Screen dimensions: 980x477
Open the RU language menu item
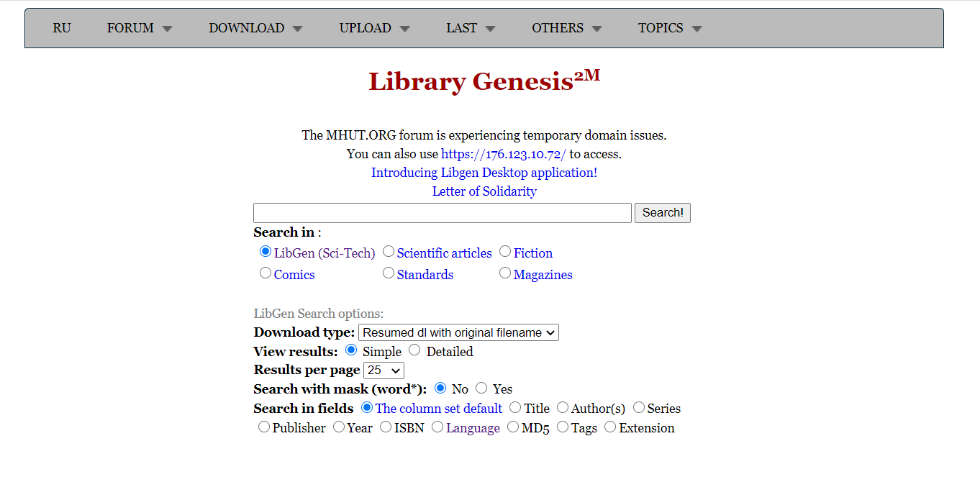click(62, 28)
